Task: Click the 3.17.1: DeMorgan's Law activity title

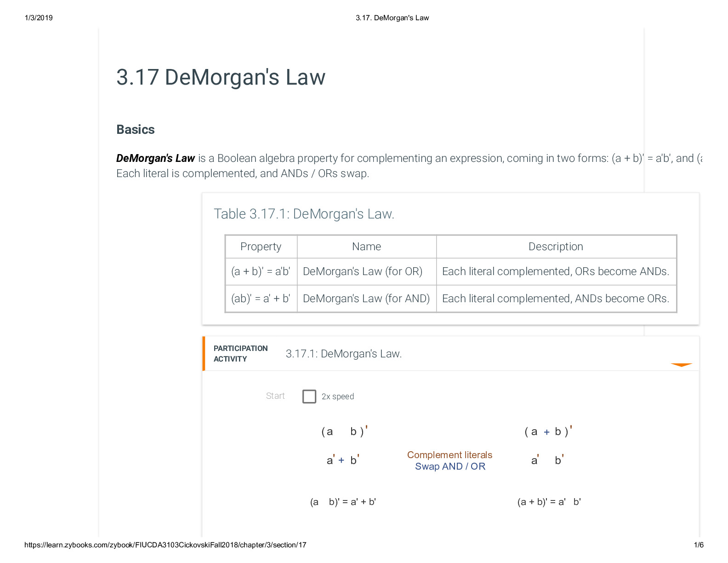Action: [x=344, y=354]
